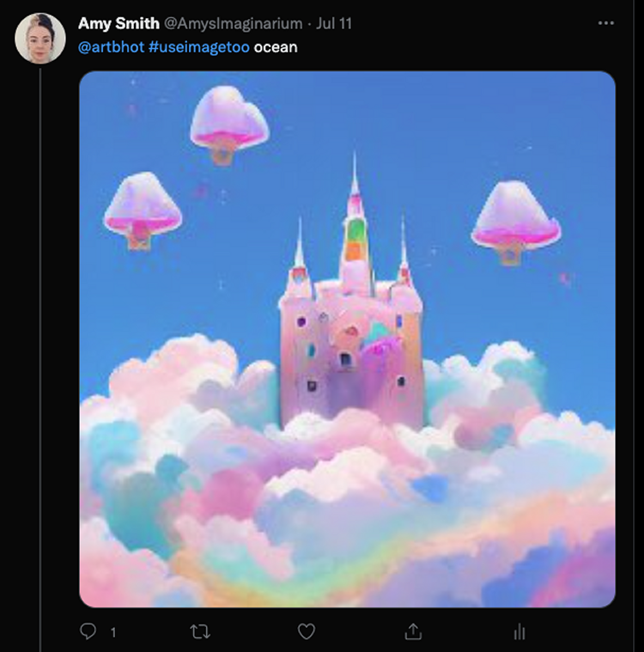The image size is (644, 652).
Task: Click the left floating mushroom in image
Action: (143, 210)
